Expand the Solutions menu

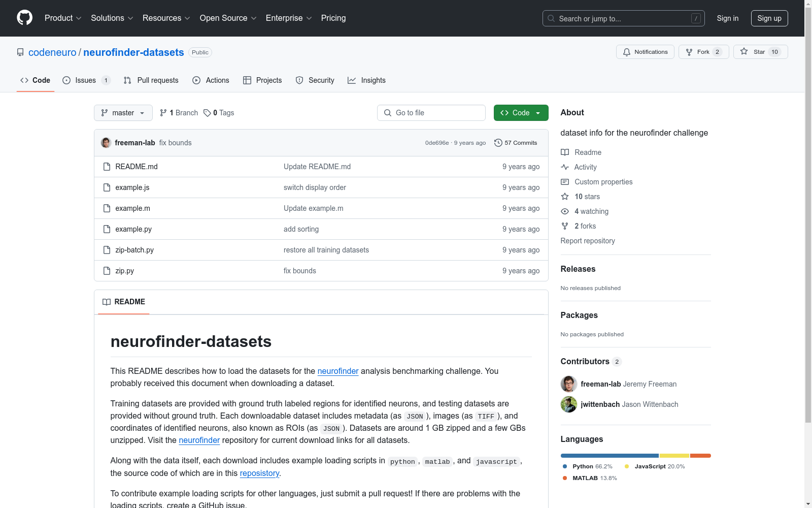(x=112, y=18)
